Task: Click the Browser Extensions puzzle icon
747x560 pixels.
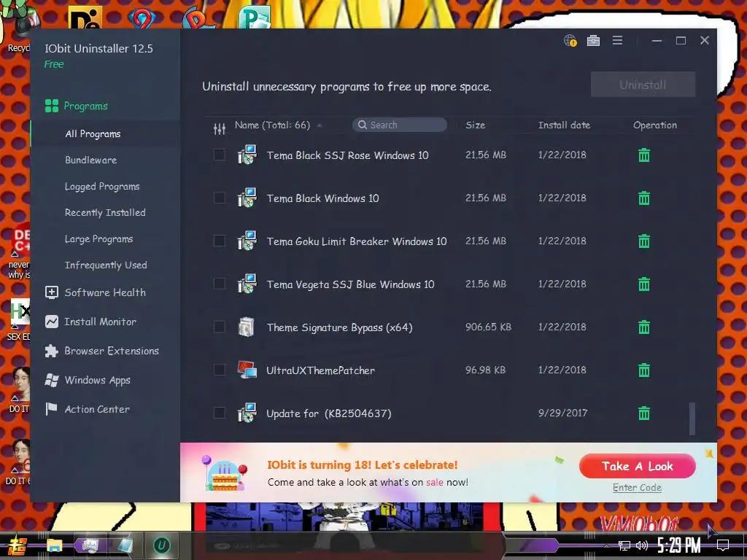Action: pyautogui.click(x=52, y=351)
